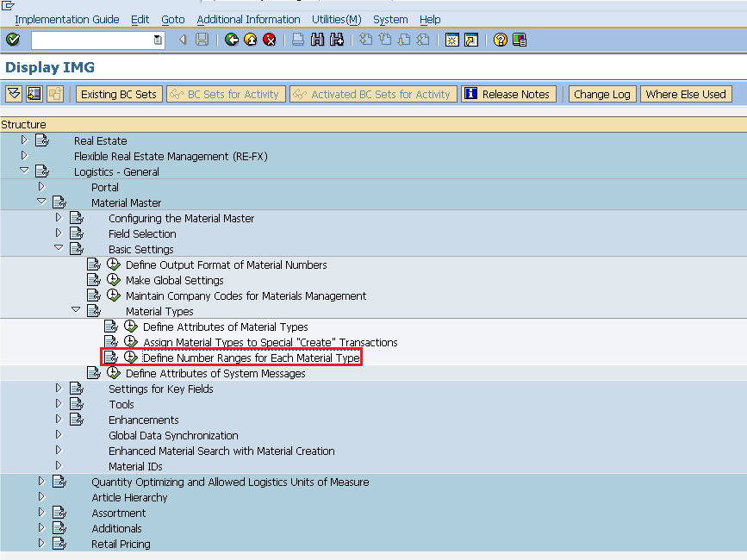Select the Field Selection tree row
Viewport: 747px width, 560px height.
pos(142,233)
